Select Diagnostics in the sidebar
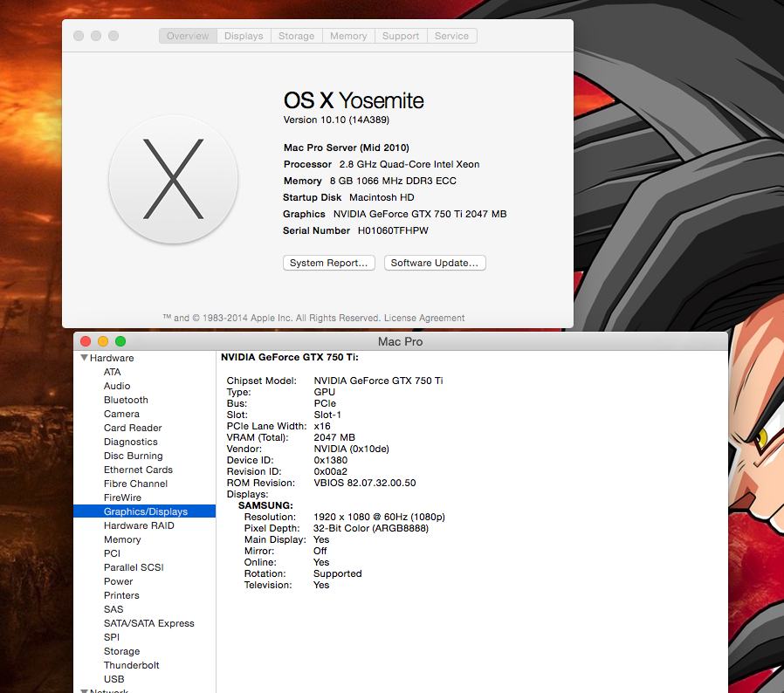 pos(130,442)
